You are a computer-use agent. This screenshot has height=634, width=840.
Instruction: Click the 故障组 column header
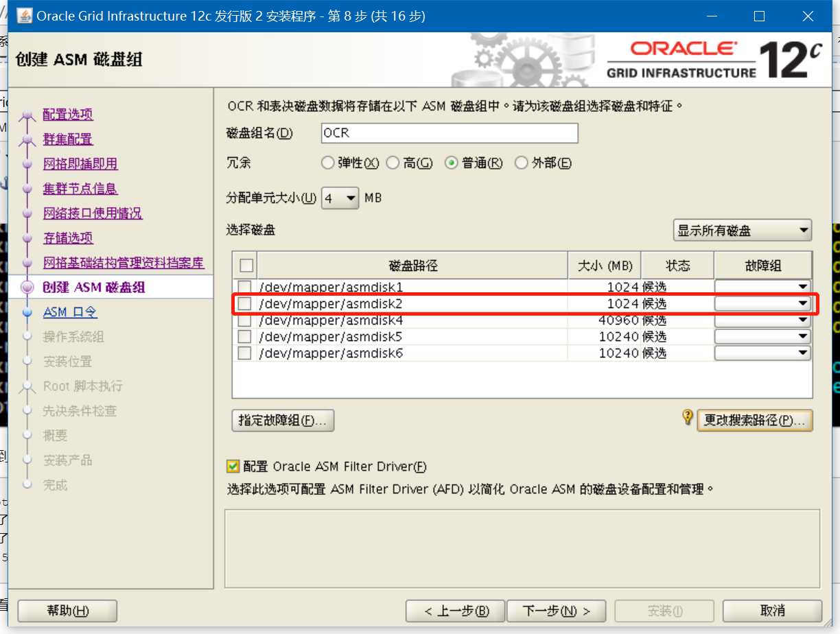763,266
